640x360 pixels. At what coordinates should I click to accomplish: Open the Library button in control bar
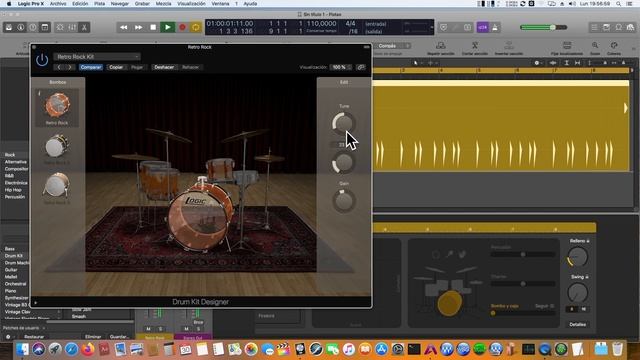click(x=9, y=27)
